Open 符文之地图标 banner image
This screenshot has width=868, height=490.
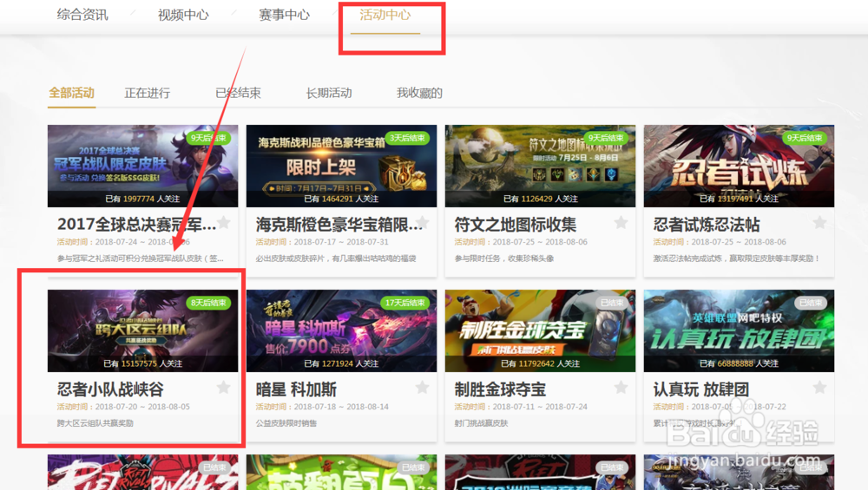pyautogui.click(x=540, y=166)
